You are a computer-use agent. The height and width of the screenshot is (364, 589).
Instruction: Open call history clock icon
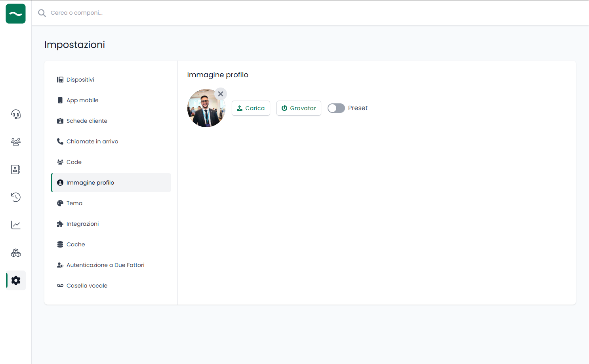(16, 197)
